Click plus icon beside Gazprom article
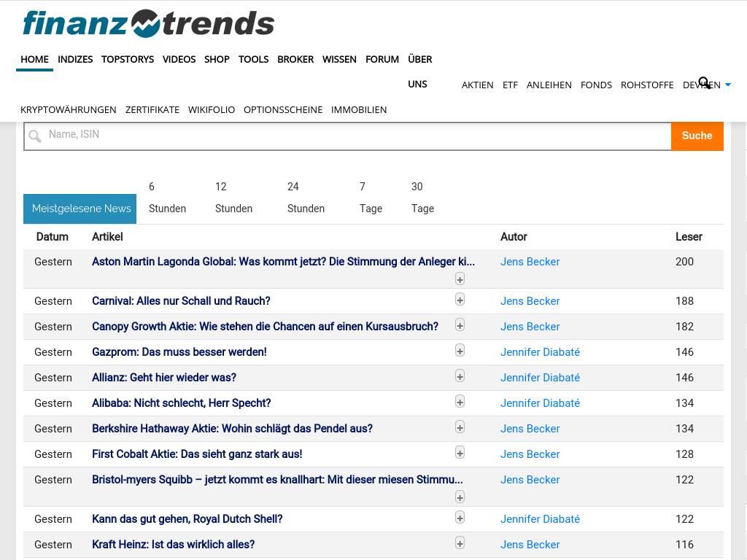The image size is (747, 560). pos(460,351)
